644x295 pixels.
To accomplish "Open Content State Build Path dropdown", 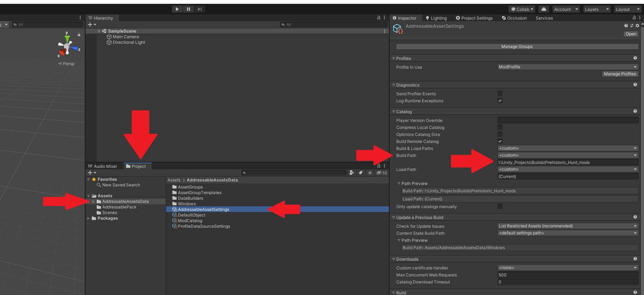I will [x=568, y=233].
